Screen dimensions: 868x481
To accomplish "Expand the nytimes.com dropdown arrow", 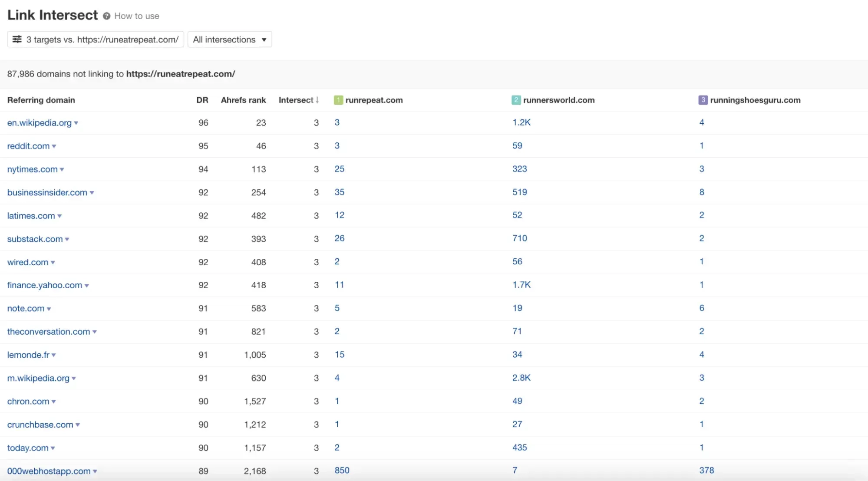I will tap(62, 170).
